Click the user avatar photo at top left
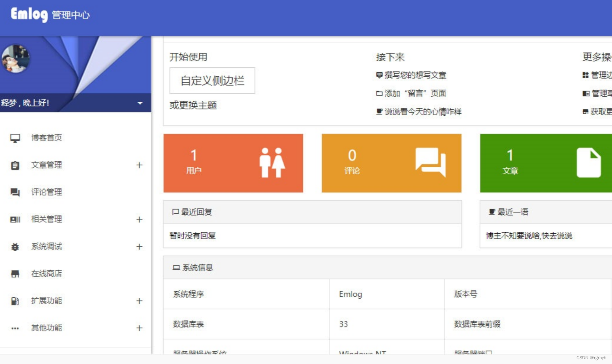The height and width of the screenshot is (364, 612). coord(16,57)
